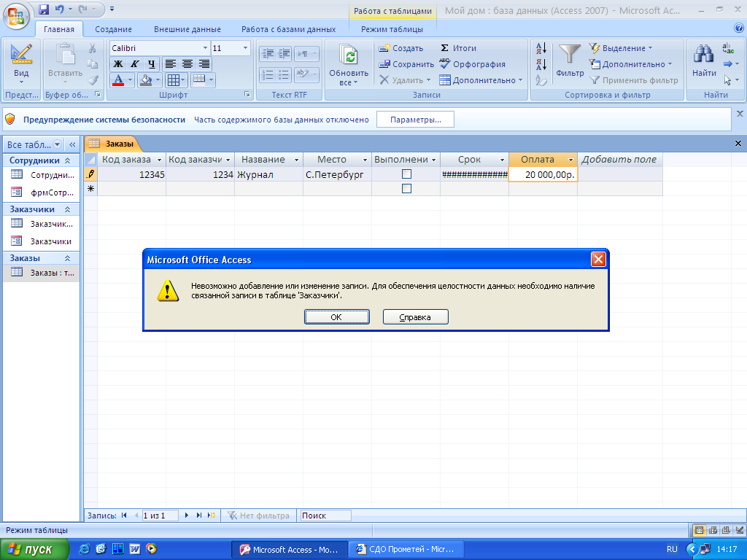Viewport: 747px width, 560px height.
Task: Click the Фильтр funnel icon
Action: coord(569,54)
